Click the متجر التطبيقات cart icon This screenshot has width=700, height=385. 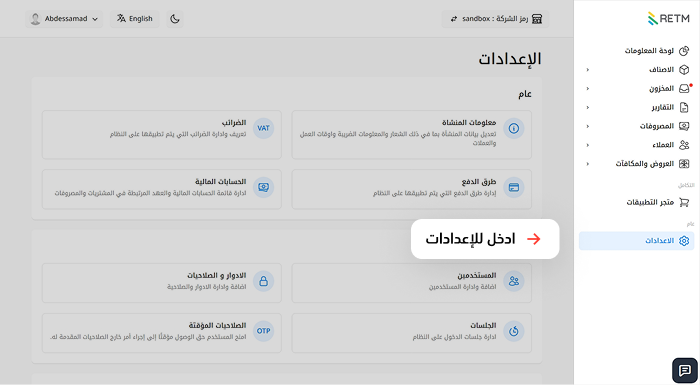683,202
